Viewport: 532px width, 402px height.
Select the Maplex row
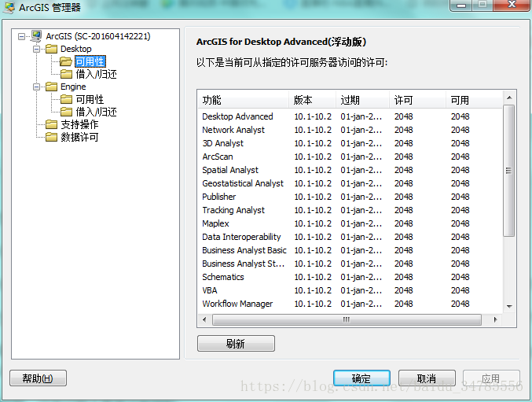pos(350,223)
